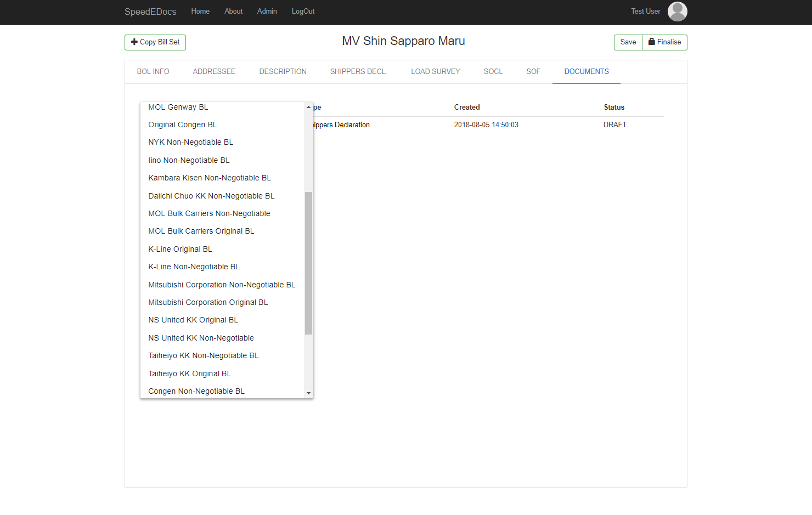The width and height of the screenshot is (812, 515).
Task: Switch to the LOAD SURVEY tab
Action: coord(436,72)
